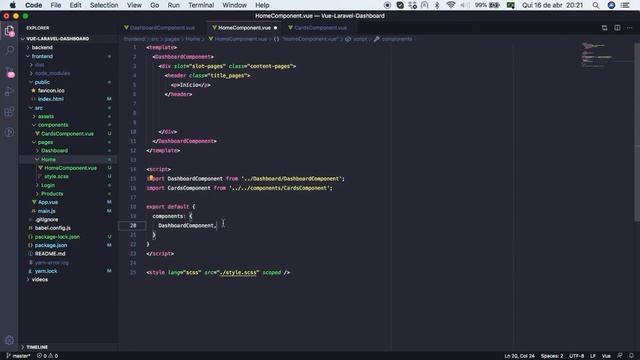Click the master branch indicator in status bar
640x360 pixels.
tap(18, 356)
